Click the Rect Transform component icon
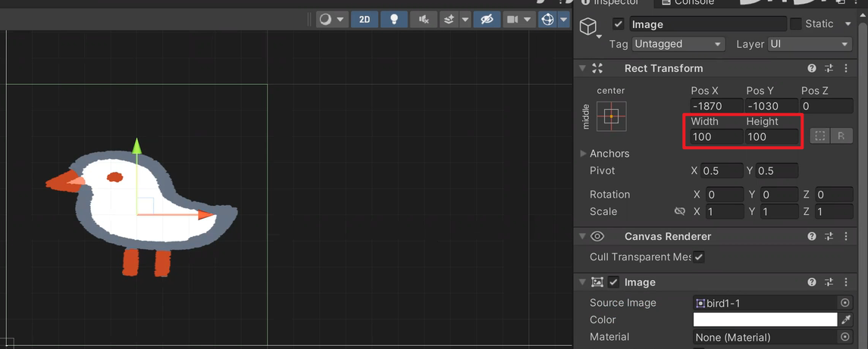 point(597,68)
